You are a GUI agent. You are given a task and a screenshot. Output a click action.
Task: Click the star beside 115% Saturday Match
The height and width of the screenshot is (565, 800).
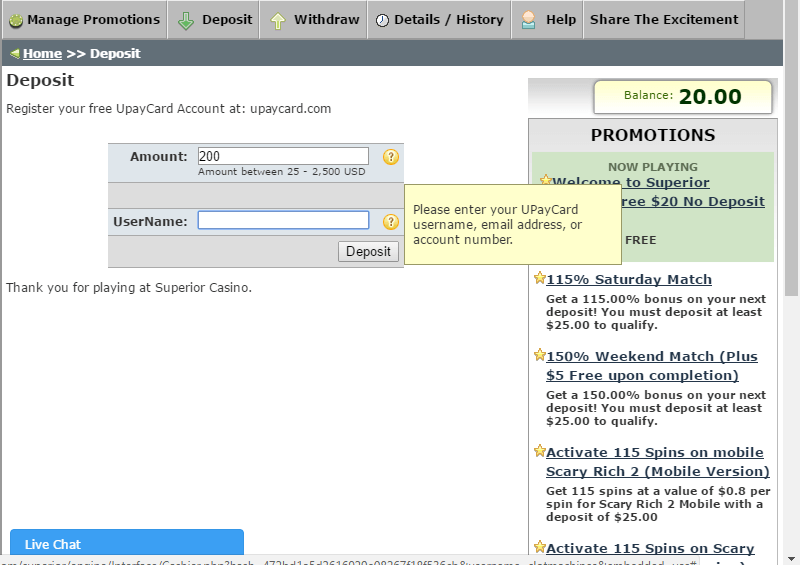540,278
